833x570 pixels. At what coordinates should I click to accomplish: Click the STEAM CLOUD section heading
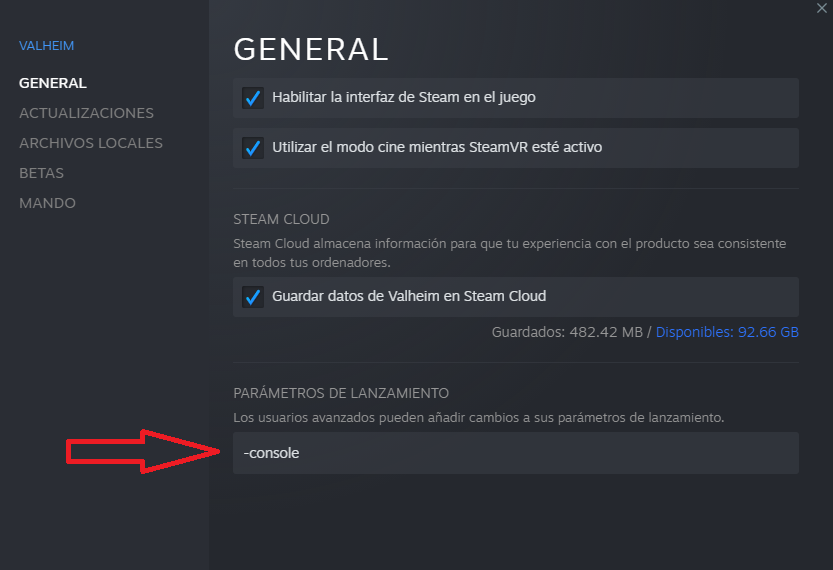(x=281, y=219)
